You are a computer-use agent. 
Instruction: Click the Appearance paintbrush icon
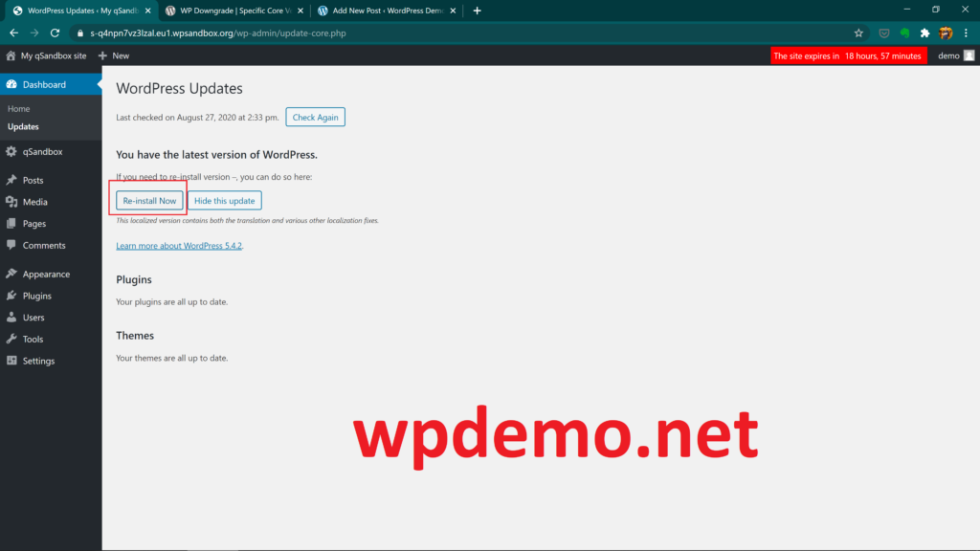point(11,274)
